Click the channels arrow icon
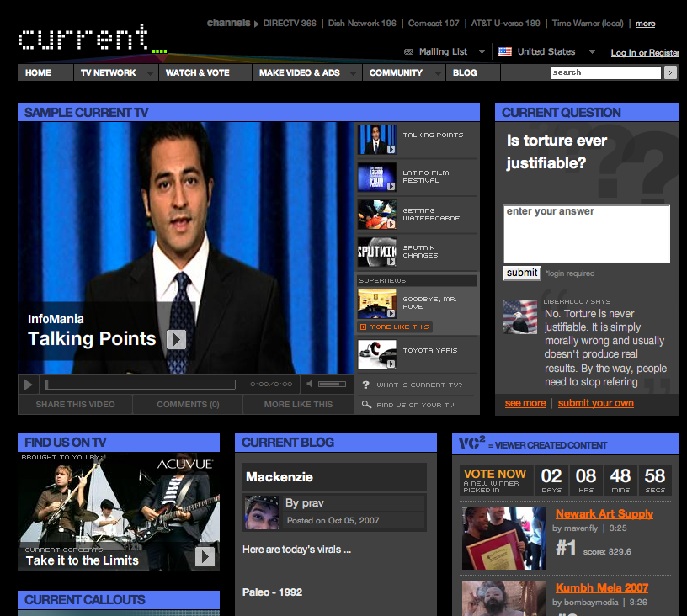This screenshot has width=687, height=616. (x=256, y=24)
